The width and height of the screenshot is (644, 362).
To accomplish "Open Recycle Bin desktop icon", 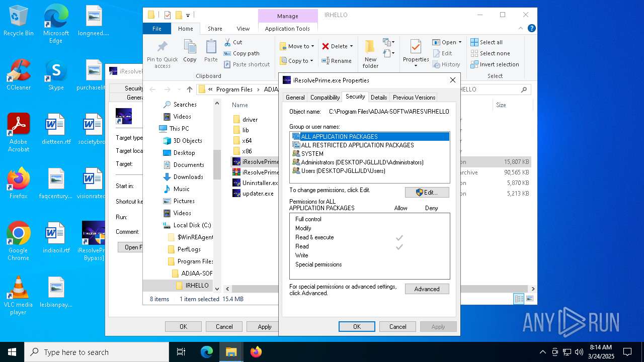I will pos(18,21).
